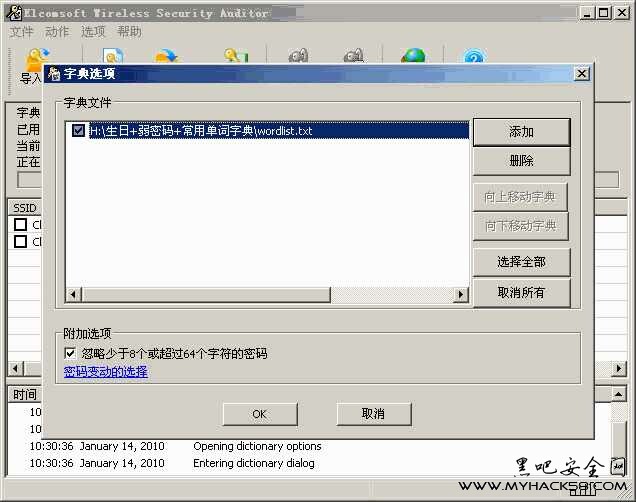Open the 动作 menu
636x502 pixels.
[x=57, y=31]
